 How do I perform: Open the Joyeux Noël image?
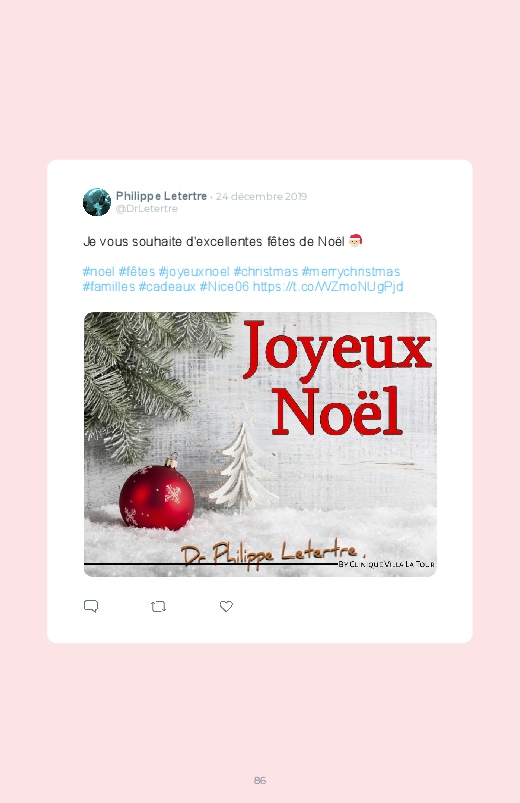pos(260,445)
